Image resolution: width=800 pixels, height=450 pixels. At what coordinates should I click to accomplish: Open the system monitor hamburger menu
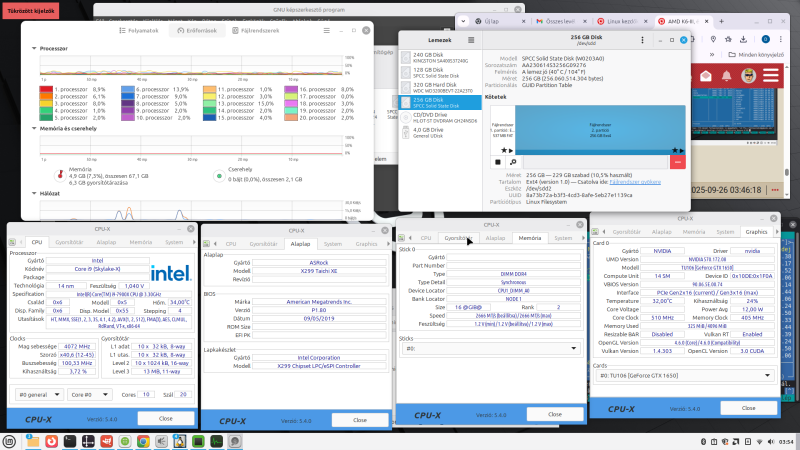point(327,31)
